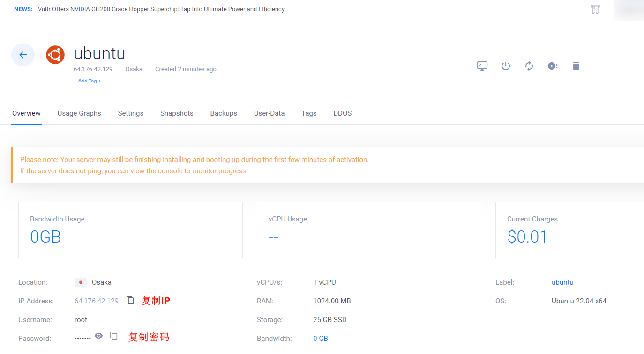
Task: Copy the IP address with copy icon
Action: pos(130,300)
